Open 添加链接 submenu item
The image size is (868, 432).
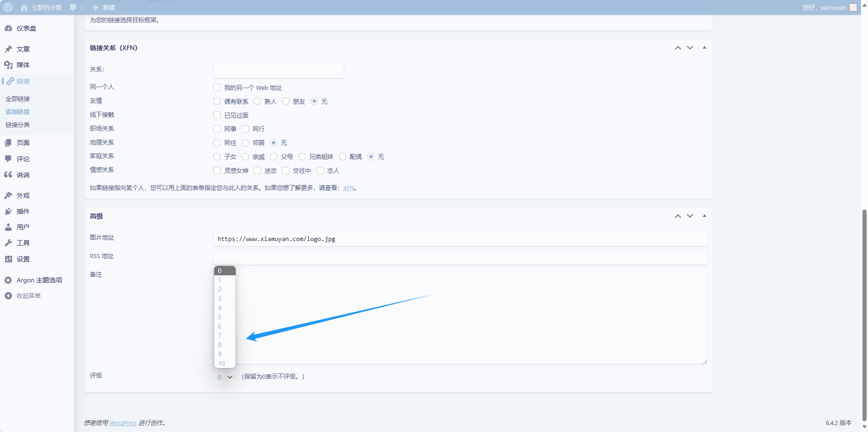point(18,112)
